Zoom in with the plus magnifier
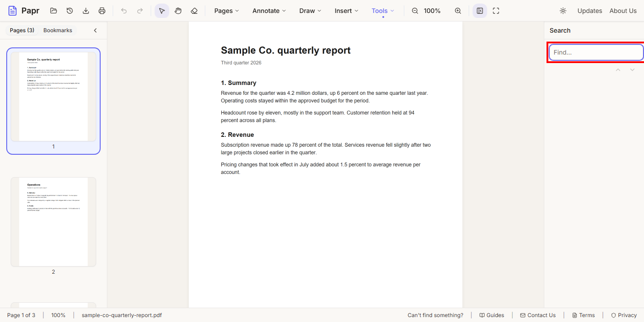644x322 pixels. [x=458, y=11]
